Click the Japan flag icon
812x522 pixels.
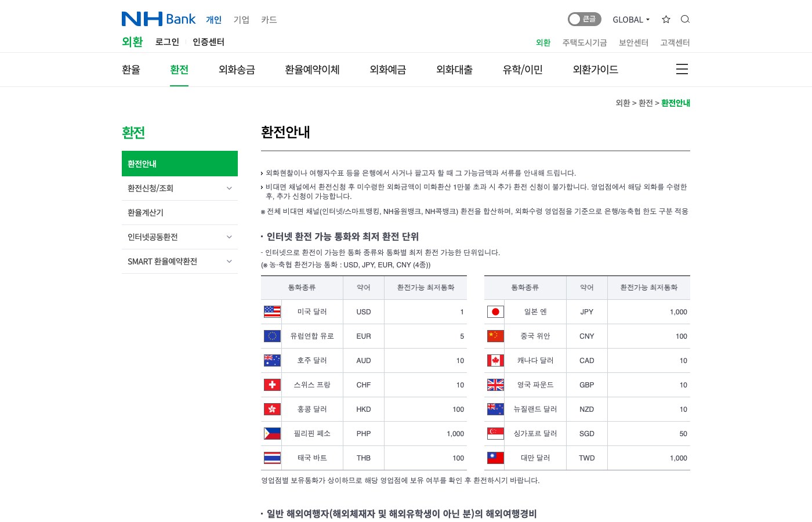pyautogui.click(x=495, y=311)
